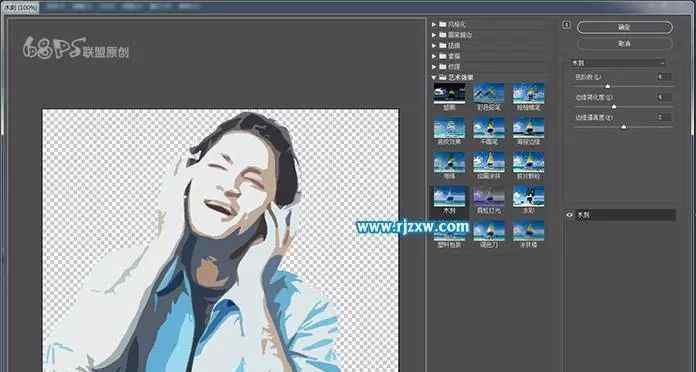Expand the 素描 filter folder
696x372 pixels.
(435, 56)
